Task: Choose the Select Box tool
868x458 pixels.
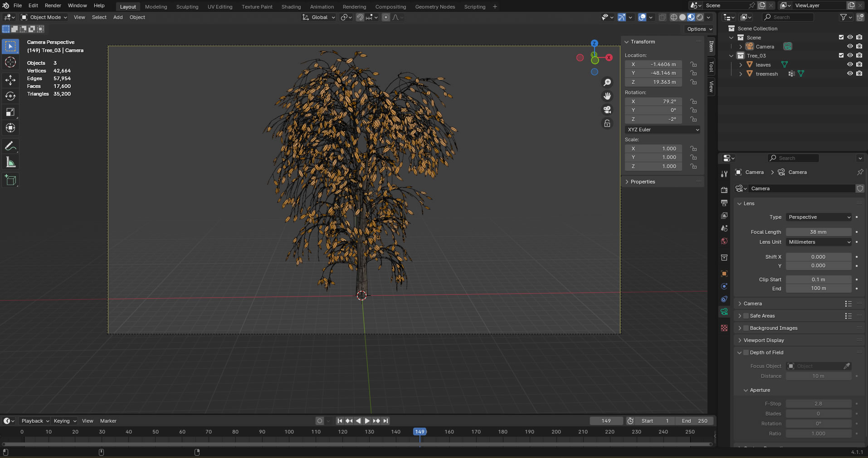Action: pos(10,46)
